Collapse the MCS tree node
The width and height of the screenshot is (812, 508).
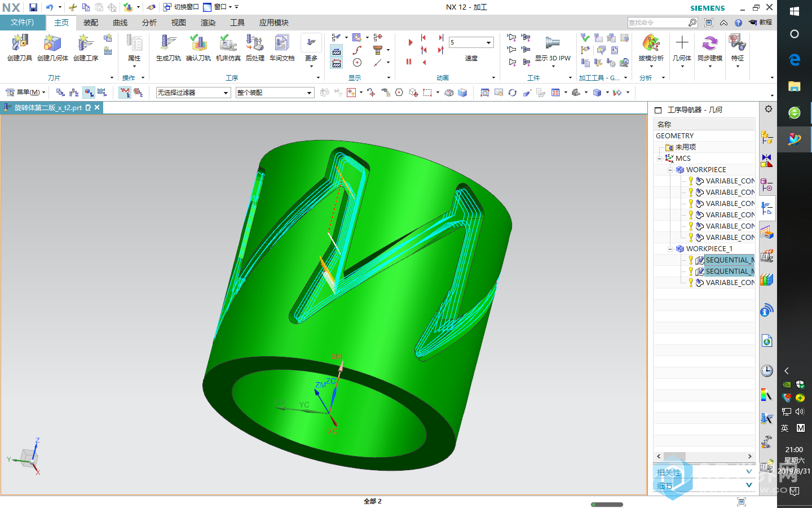(x=659, y=159)
